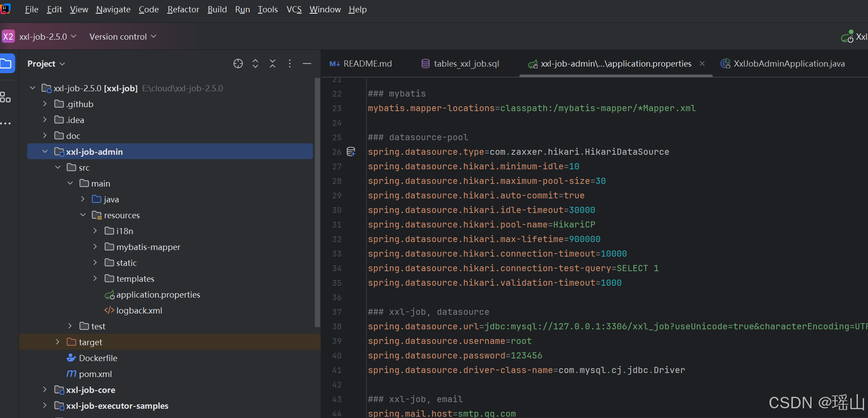Open the File menu
The image size is (868, 418).
32,9
